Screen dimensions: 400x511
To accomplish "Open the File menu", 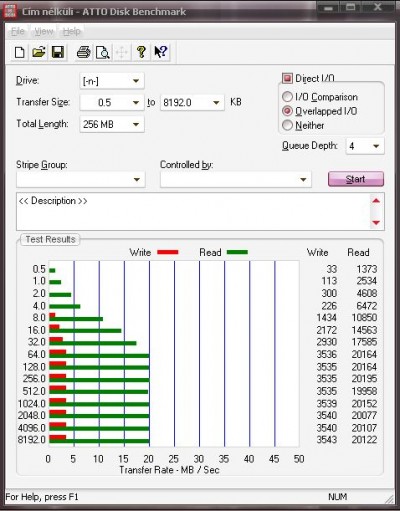I will coord(18,32).
